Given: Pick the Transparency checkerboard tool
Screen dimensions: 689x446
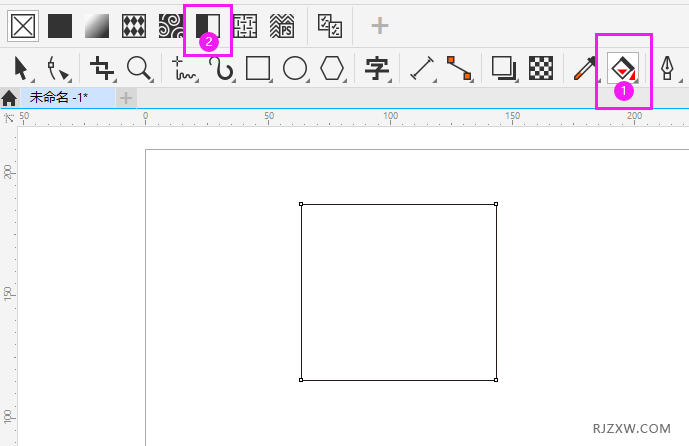Looking at the screenshot, I should (x=541, y=69).
